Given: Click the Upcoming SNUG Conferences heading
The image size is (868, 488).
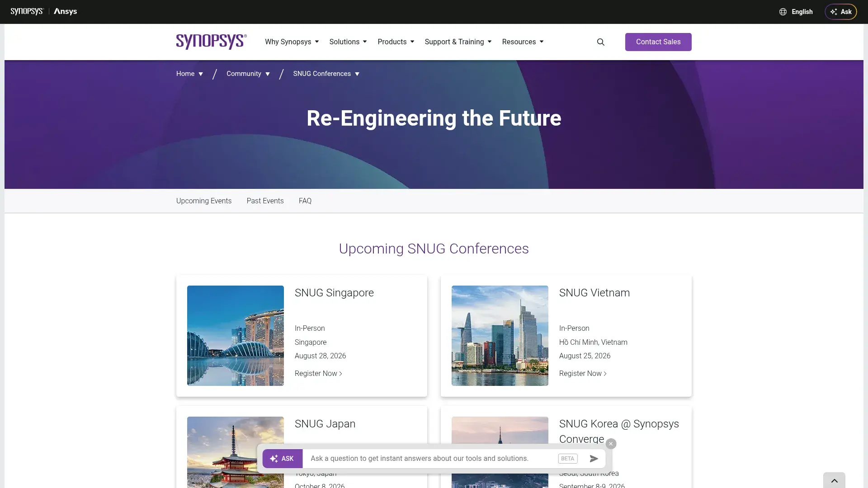Looking at the screenshot, I should (434, 249).
